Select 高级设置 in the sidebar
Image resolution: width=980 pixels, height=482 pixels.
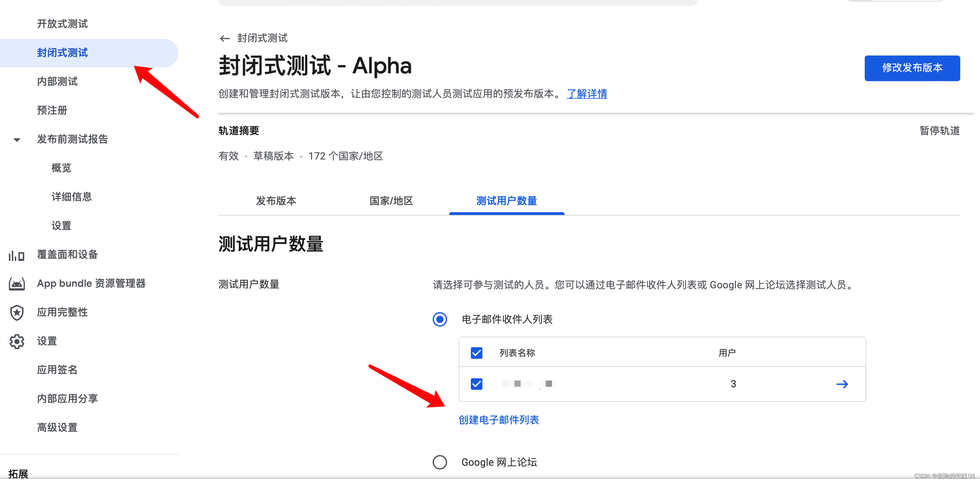[57, 427]
